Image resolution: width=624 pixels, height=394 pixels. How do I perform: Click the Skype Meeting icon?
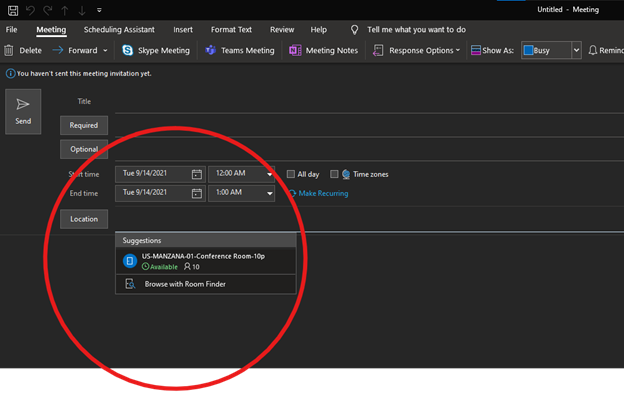(x=127, y=51)
